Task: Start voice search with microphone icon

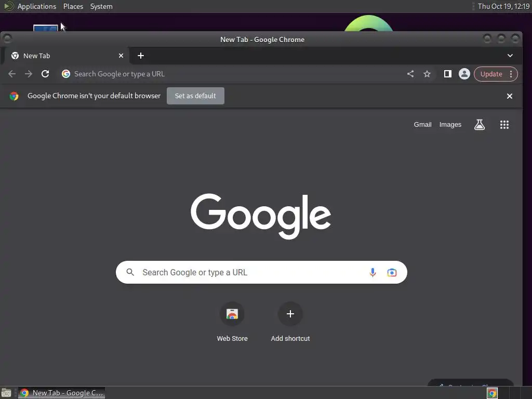Action: 373,272
